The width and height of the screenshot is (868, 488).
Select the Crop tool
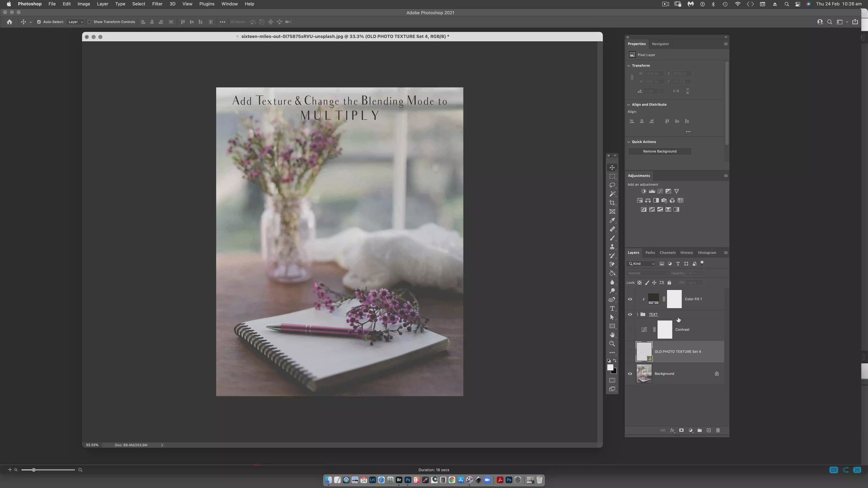tap(612, 203)
